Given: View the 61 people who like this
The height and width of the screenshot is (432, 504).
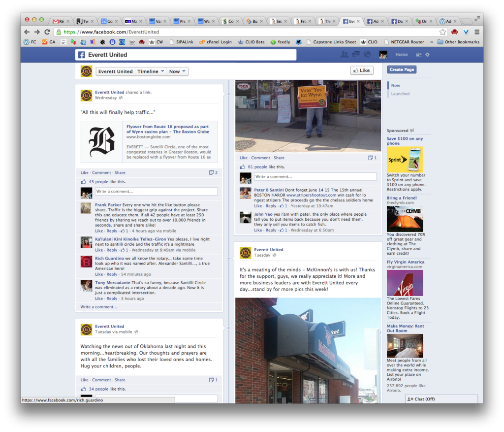Looking at the screenshot, I should [x=257, y=167].
